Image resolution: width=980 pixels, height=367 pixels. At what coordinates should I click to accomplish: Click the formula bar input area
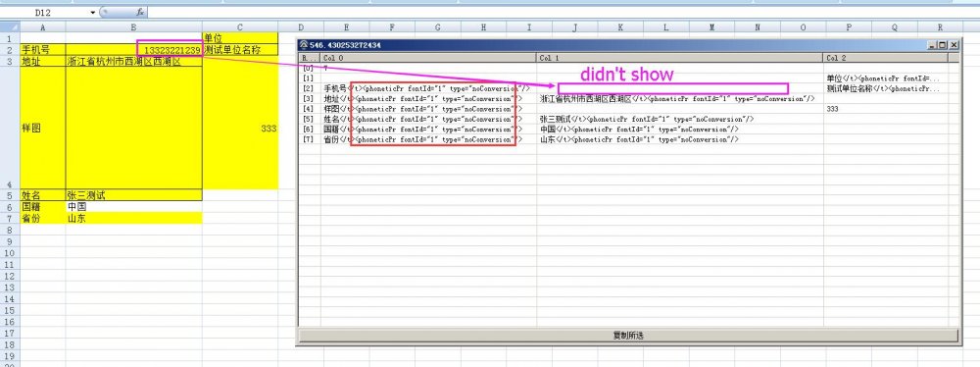pos(563,12)
